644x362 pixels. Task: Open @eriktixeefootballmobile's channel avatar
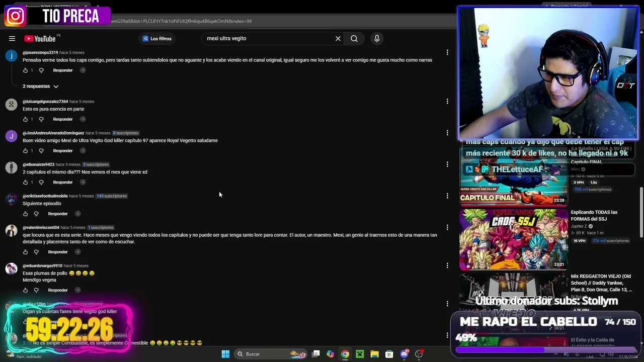pos(11,199)
